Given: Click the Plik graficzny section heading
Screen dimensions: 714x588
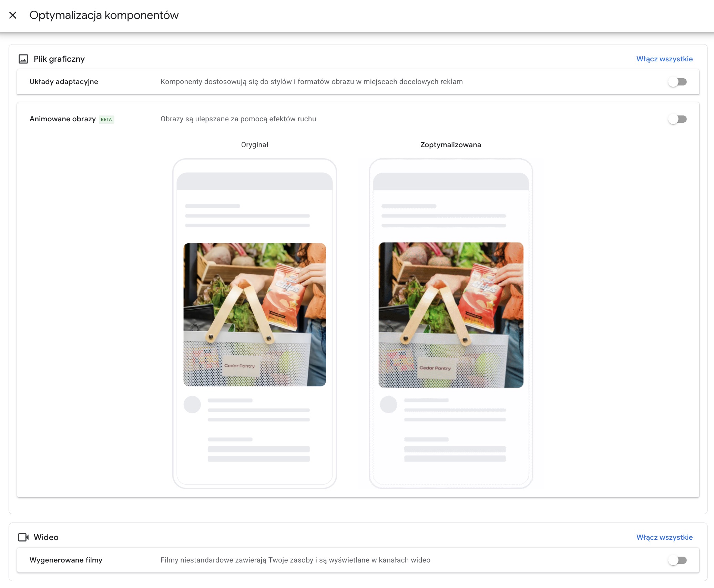Looking at the screenshot, I should click(x=59, y=59).
